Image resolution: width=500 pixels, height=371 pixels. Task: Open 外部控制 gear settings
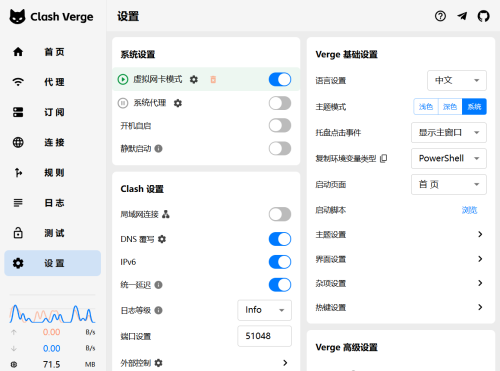159,363
